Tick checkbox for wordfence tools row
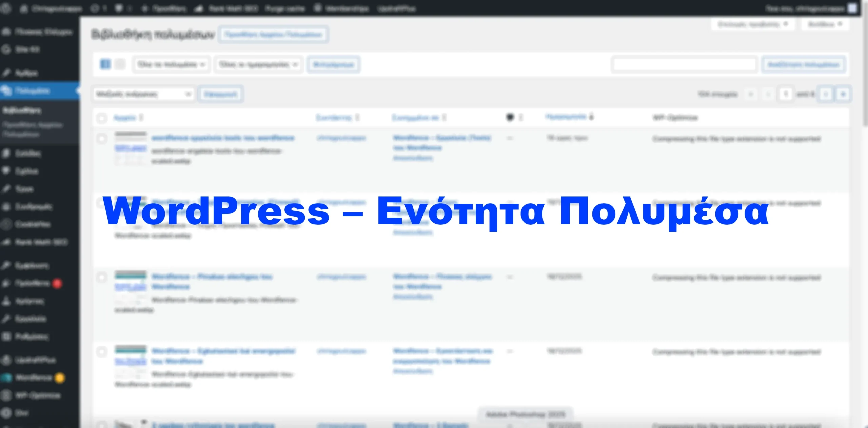The width and height of the screenshot is (868, 428). pos(101,138)
